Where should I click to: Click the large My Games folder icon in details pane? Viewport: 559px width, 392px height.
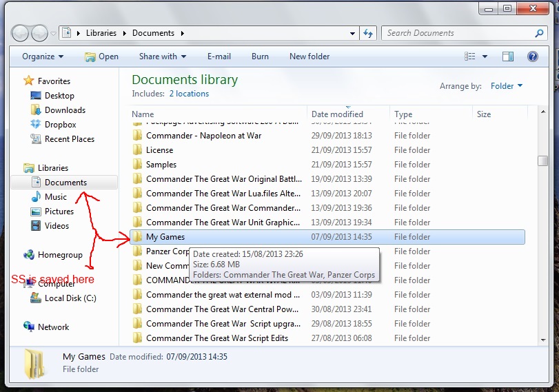pyautogui.click(x=34, y=364)
